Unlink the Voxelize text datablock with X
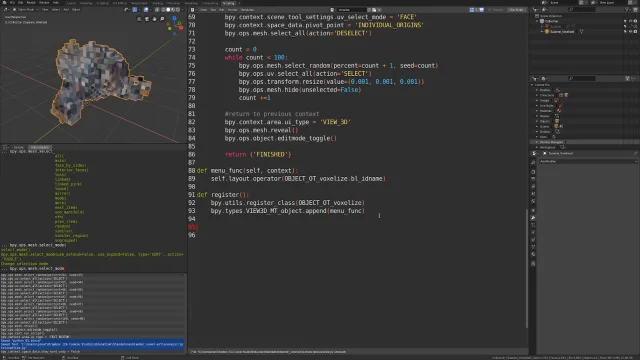 click(x=379, y=9)
